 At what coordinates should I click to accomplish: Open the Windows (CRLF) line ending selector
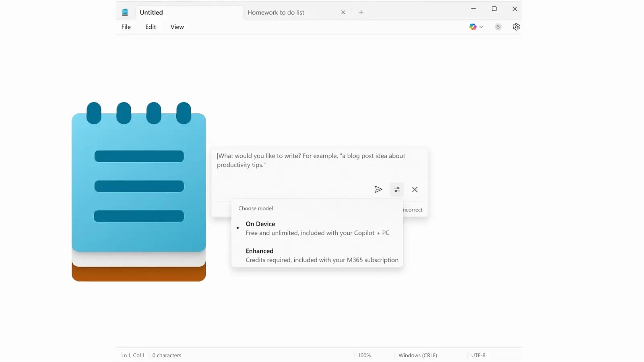click(x=417, y=355)
